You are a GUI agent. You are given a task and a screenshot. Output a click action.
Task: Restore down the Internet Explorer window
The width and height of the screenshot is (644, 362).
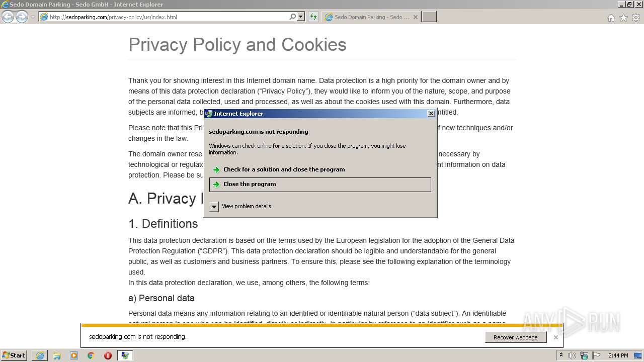pyautogui.click(x=629, y=4)
